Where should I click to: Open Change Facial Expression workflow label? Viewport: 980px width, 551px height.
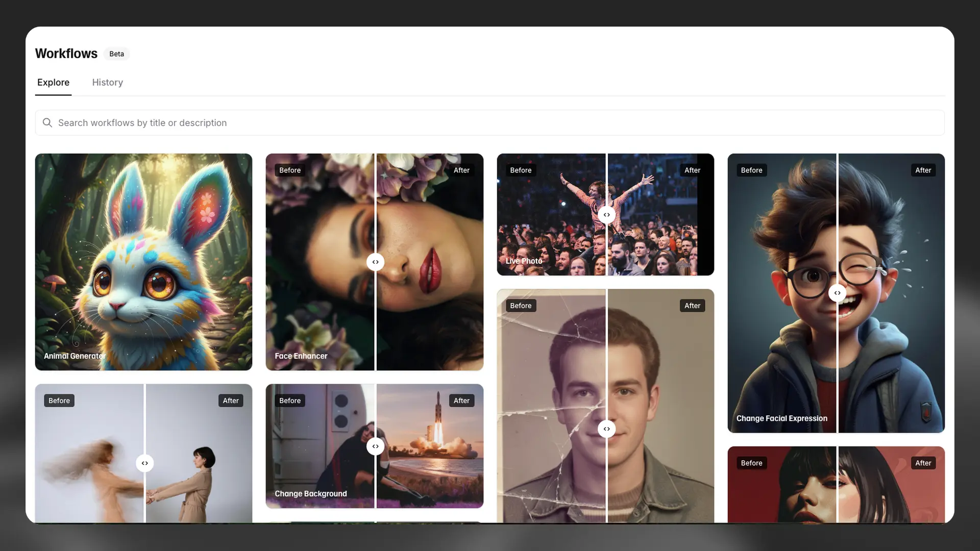781,418
